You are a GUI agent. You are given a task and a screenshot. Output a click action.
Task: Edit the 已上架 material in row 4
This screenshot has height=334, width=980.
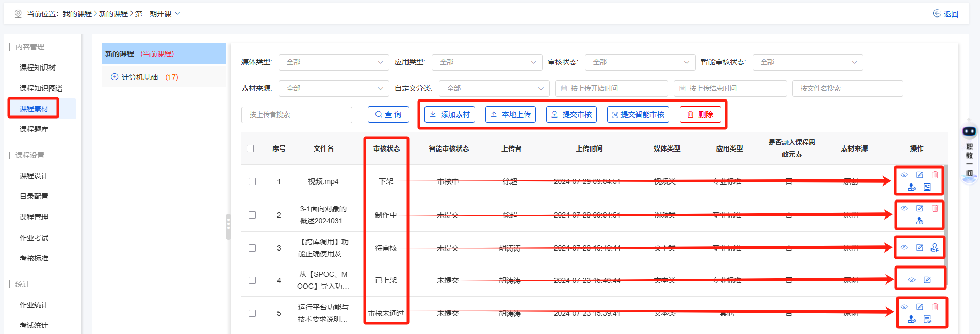pyautogui.click(x=927, y=280)
